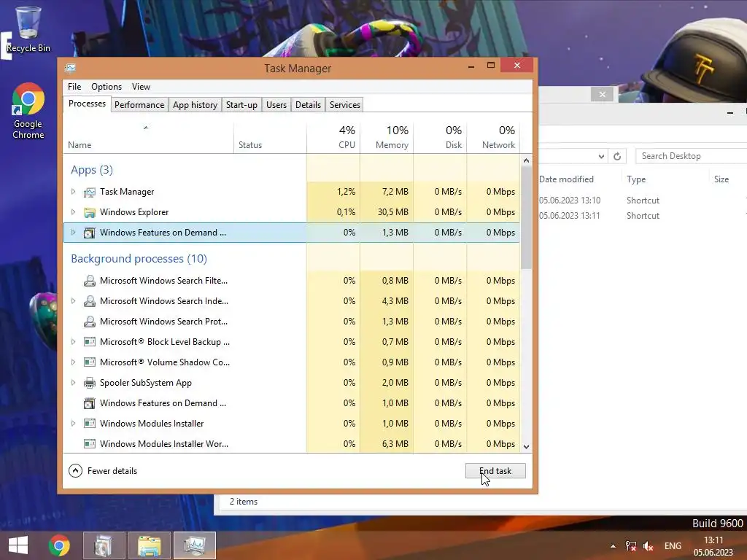
Task: Click the Explorer row dated 05.06.2023 13:10
Action: tap(643, 201)
